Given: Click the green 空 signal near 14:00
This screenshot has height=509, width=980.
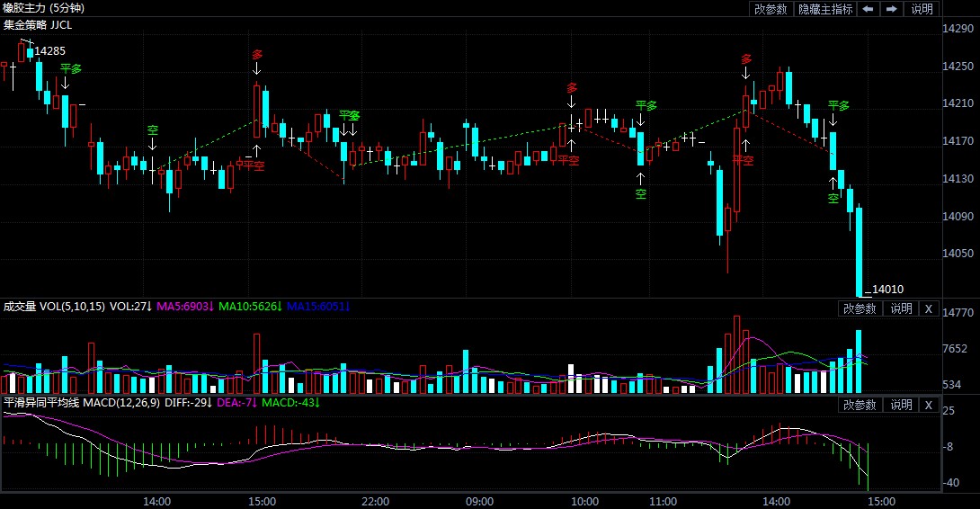Looking at the screenshot, I should tap(153, 130).
